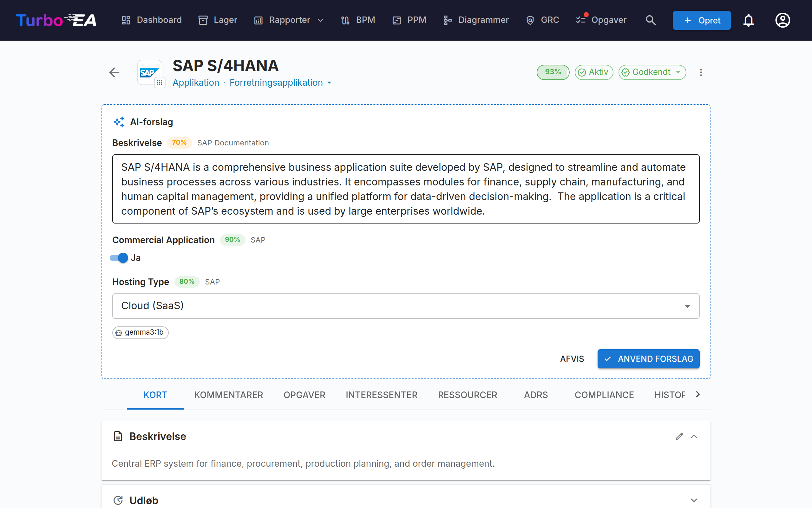Click the Applikation type link
Screen dimensions: 812x508
point(196,83)
